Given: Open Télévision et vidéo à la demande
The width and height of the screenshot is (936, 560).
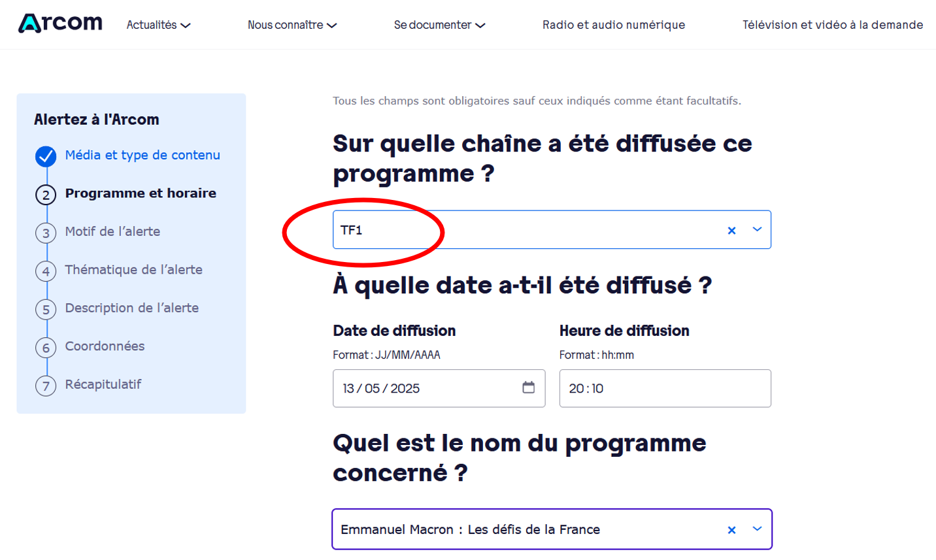Looking at the screenshot, I should 832,25.
